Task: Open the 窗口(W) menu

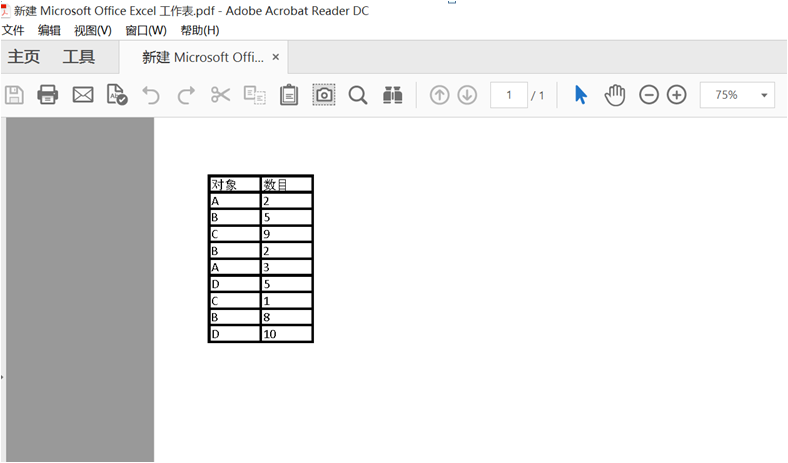Action: click(x=146, y=31)
